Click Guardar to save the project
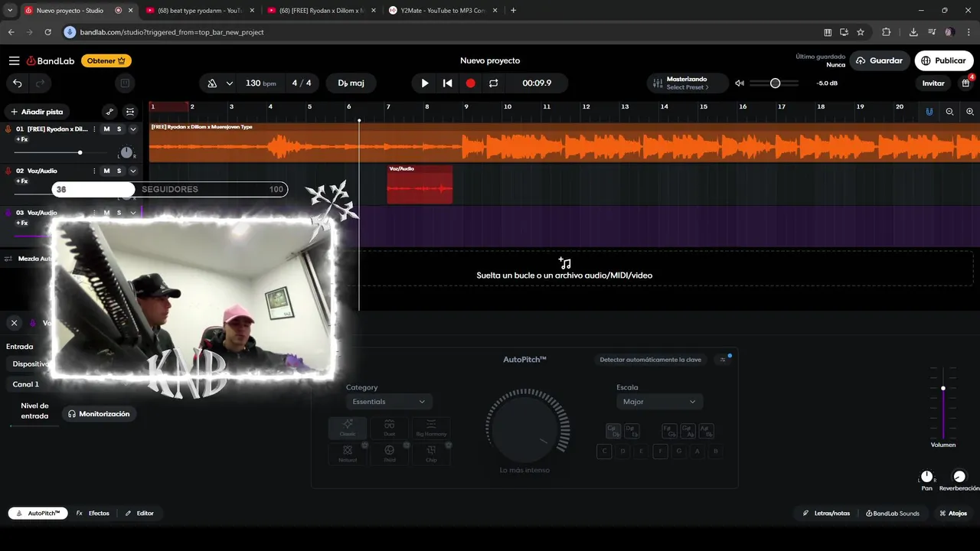Viewport: 980px width, 551px height. click(x=880, y=60)
